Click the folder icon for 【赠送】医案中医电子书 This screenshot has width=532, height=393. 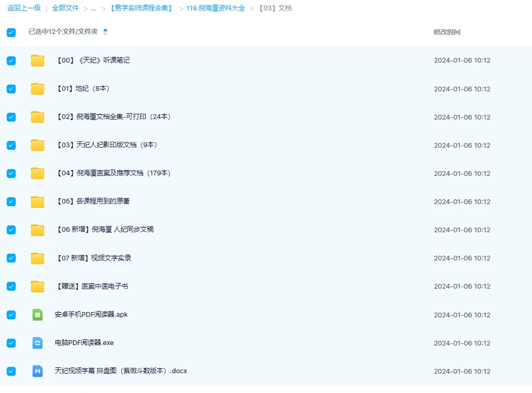(x=37, y=287)
